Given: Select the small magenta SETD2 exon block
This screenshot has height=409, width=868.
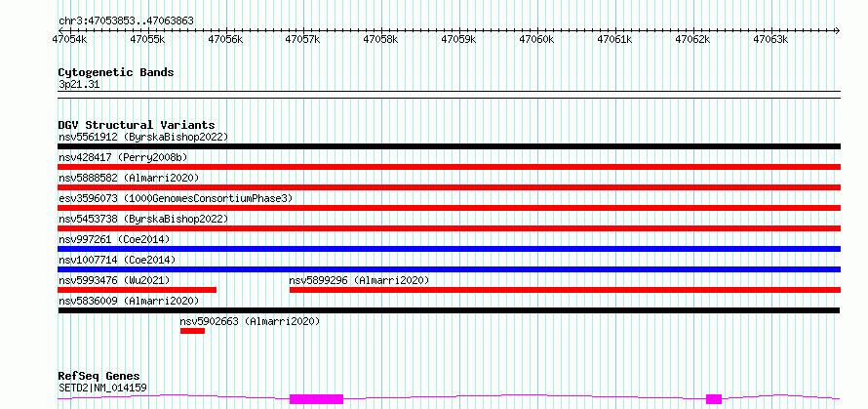Looking at the screenshot, I should pos(714,399).
